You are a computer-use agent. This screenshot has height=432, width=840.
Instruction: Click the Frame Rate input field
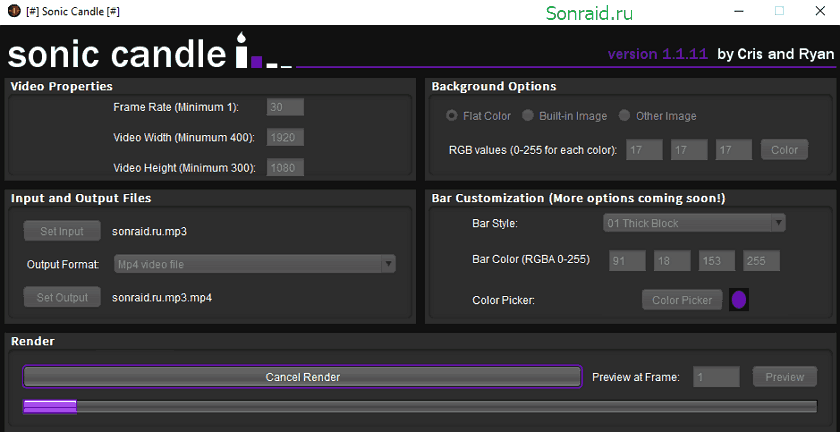(x=285, y=107)
